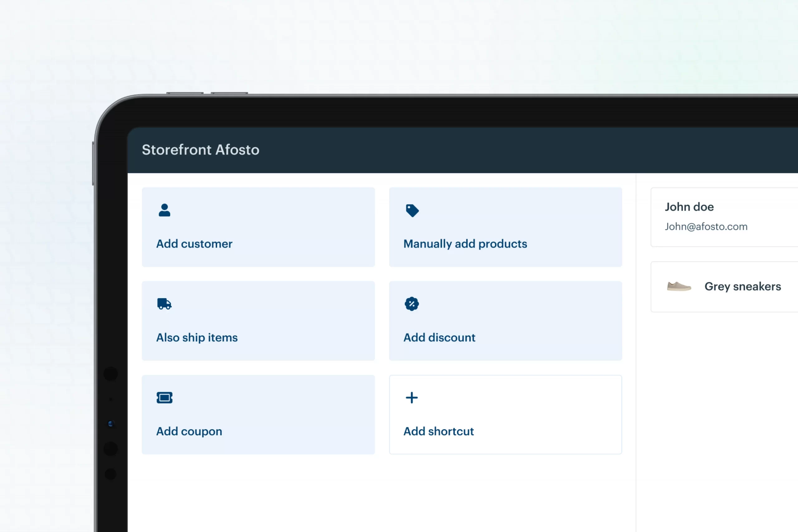
Task: Open the Add discount label
Action: pos(440,338)
